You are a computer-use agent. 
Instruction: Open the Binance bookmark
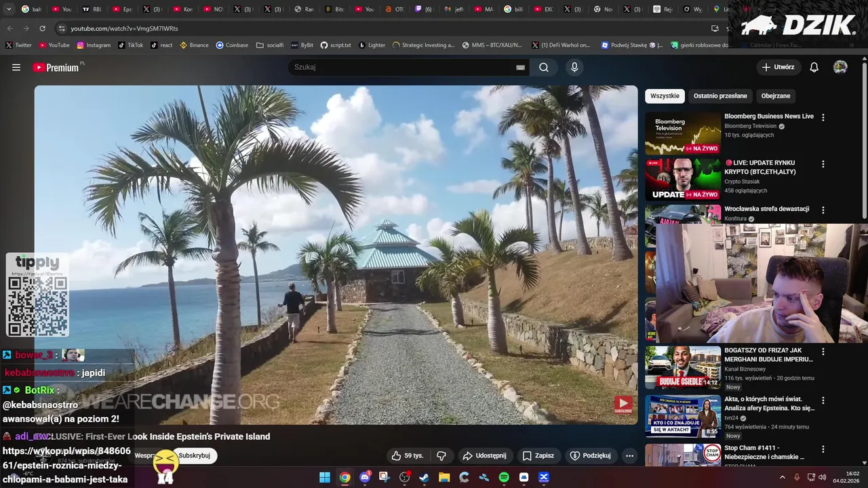[x=194, y=45]
